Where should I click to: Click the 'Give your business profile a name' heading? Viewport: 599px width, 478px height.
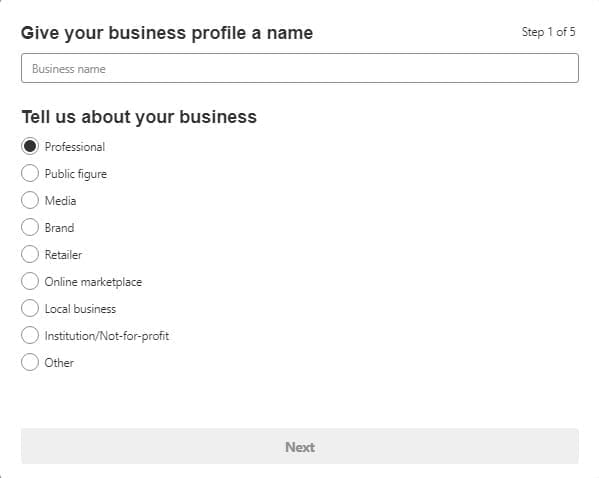[167, 33]
